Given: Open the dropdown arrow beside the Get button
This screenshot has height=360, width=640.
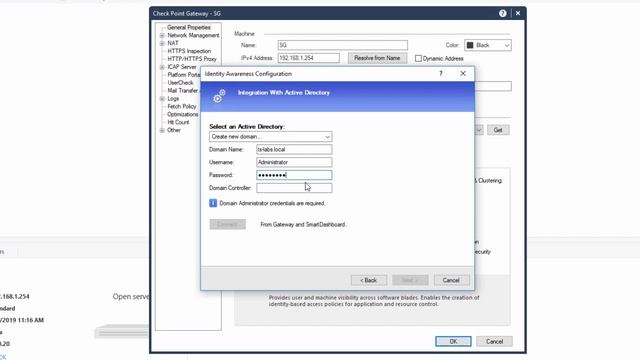Looking at the screenshot, I should (479, 130).
